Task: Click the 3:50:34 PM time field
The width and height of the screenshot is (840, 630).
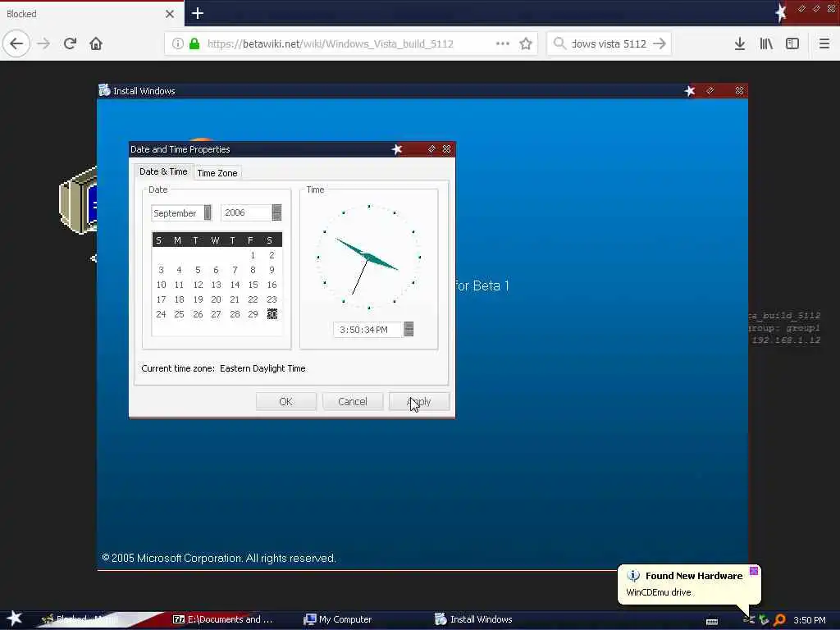Action: (368, 330)
